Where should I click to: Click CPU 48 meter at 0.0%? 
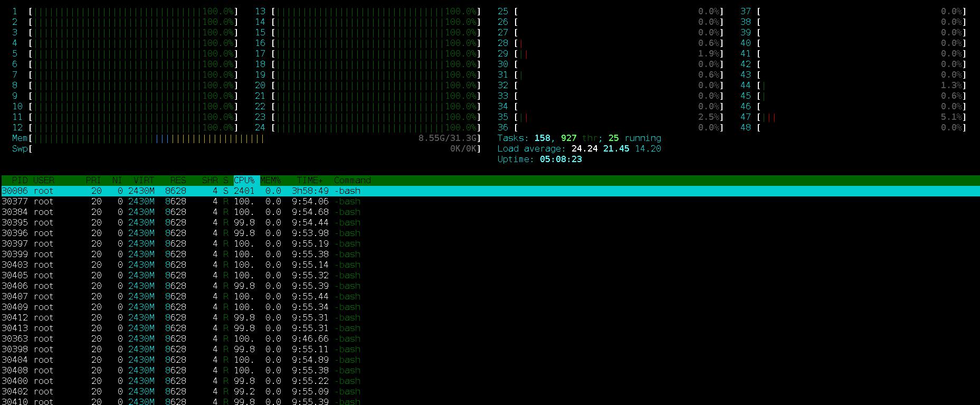853,127
